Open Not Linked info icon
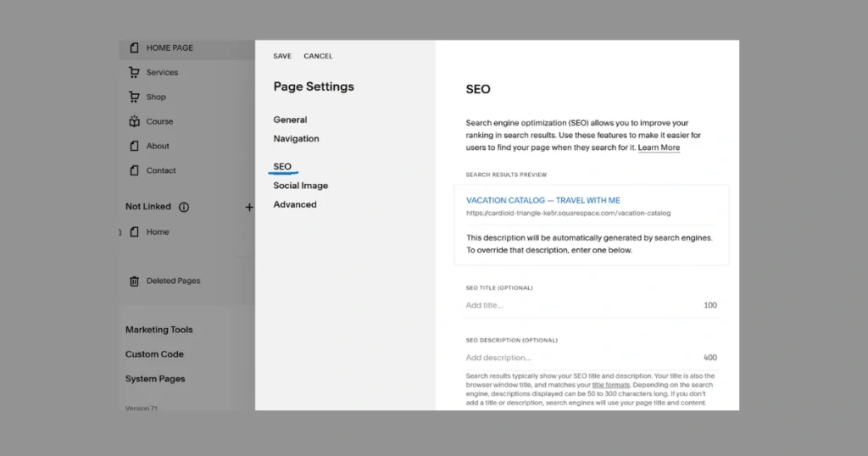 [x=184, y=207]
